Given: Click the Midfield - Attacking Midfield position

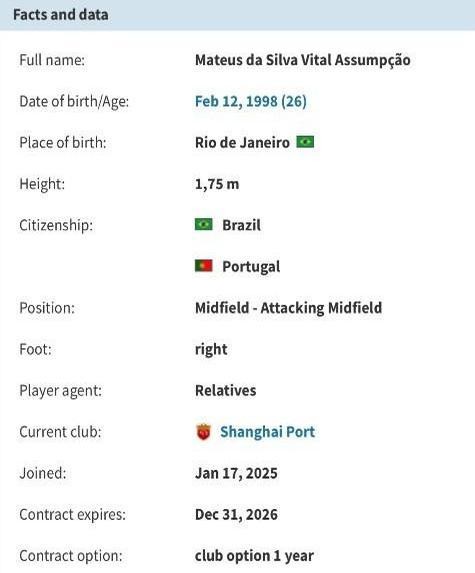Looking at the screenshot, I should pyautogui.click(x=288, y=308).
